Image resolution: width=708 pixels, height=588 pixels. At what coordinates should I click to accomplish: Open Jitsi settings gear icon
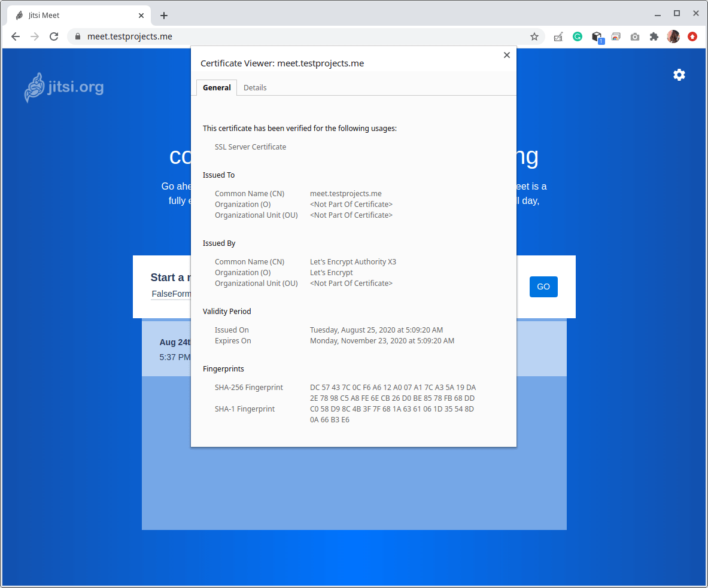click(x=679, y=75)
